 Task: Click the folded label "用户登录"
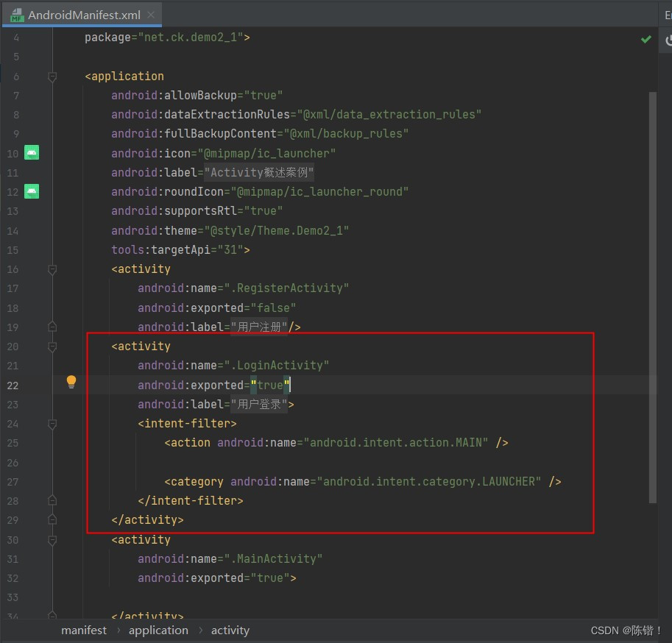tap(259, 405)
